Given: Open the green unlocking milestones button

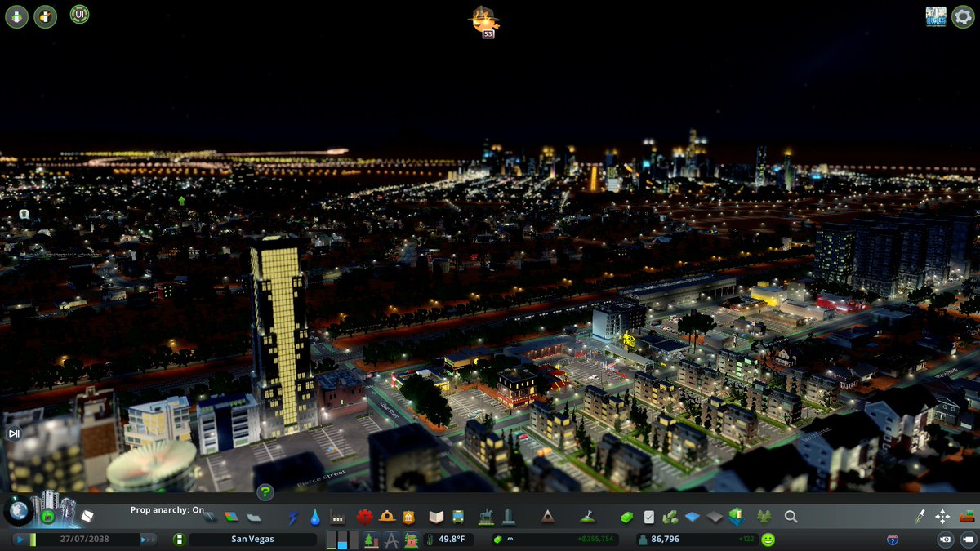Looking at the screenshot, I should (48, 517).
